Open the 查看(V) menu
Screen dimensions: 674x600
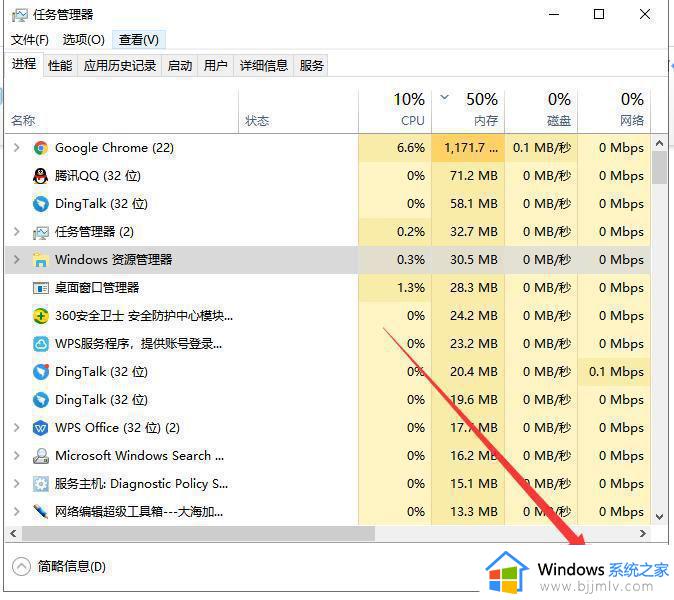point(138,40)
